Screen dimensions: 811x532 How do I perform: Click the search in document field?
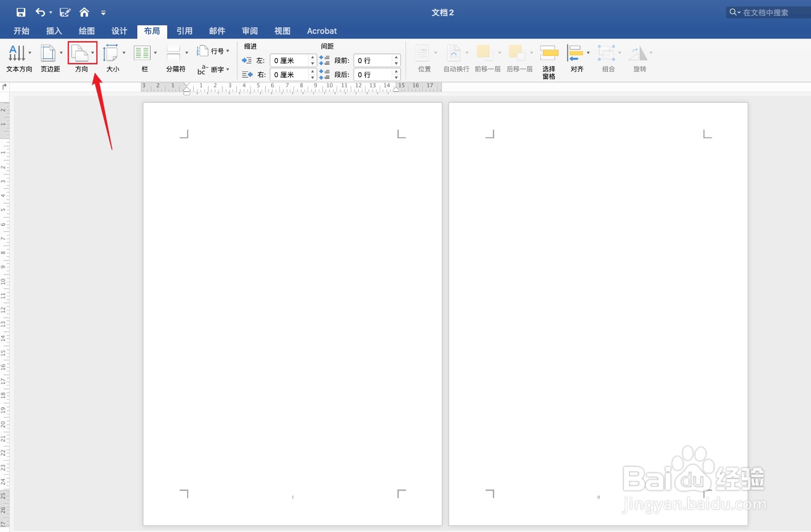[768, 12]
